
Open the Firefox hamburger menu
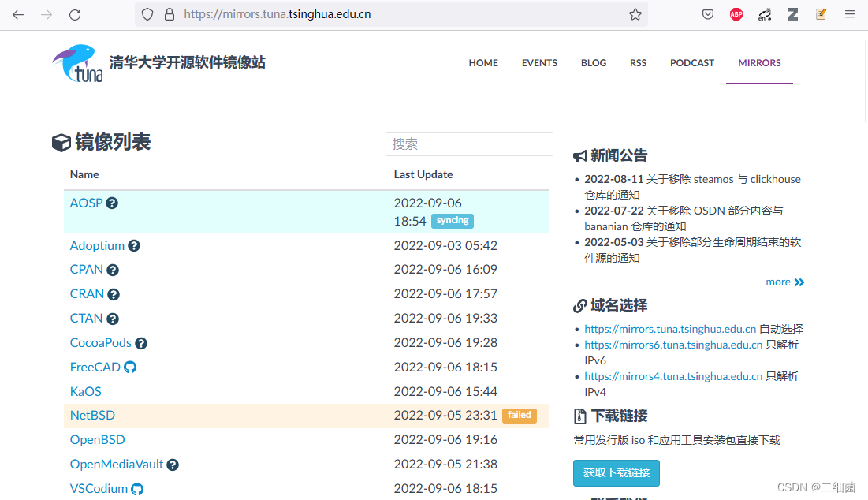click(850, 14)
